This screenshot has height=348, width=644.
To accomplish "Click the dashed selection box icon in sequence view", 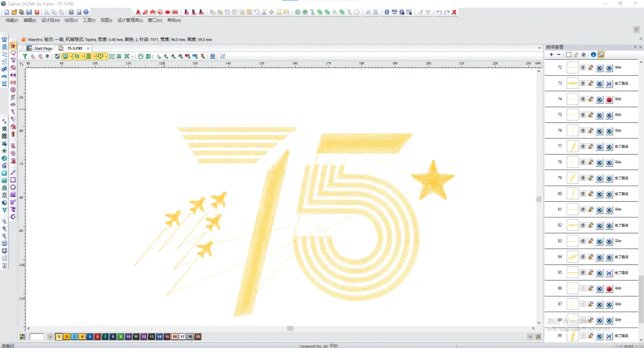I will [x=568, y=55].
